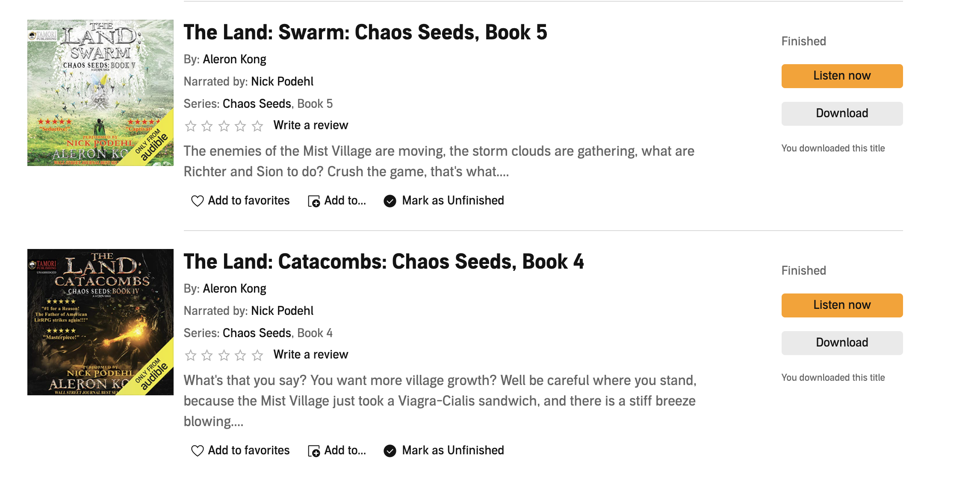The height and width of the screenshot is (480, 980).
Task: Rate Catacombs one star
Action: pos(191,355)
